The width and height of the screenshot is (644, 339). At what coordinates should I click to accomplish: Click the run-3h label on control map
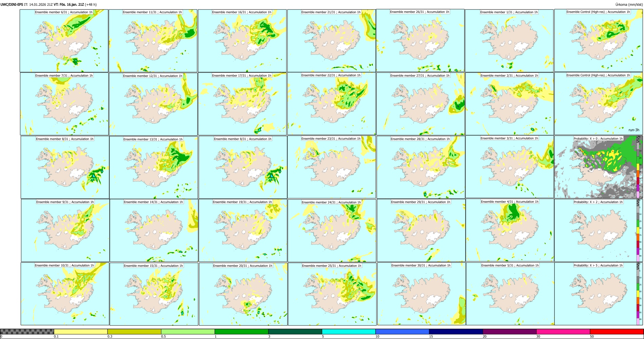[633, 130]
